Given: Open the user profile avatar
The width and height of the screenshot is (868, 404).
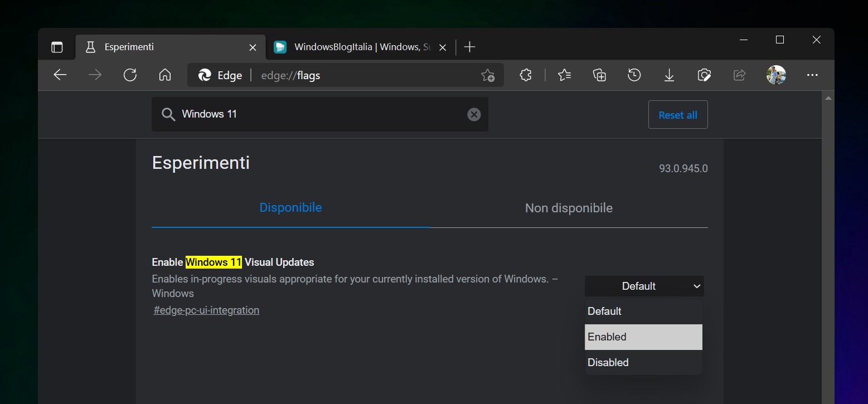Looking at the screenshot, I should [776, 75].
